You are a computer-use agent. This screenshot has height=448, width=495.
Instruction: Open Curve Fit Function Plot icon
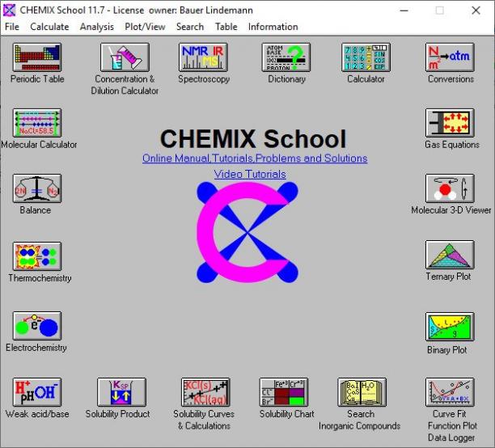[450, 392]
